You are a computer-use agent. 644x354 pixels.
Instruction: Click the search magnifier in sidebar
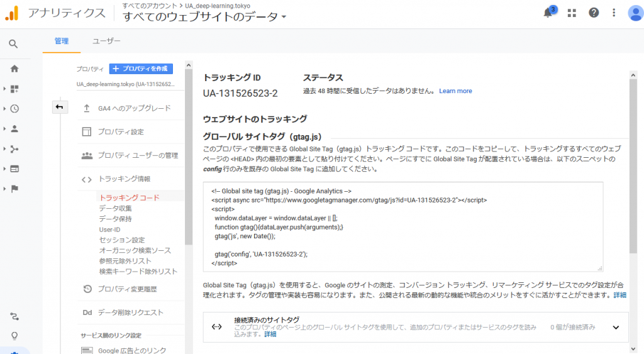pos(14,43)
